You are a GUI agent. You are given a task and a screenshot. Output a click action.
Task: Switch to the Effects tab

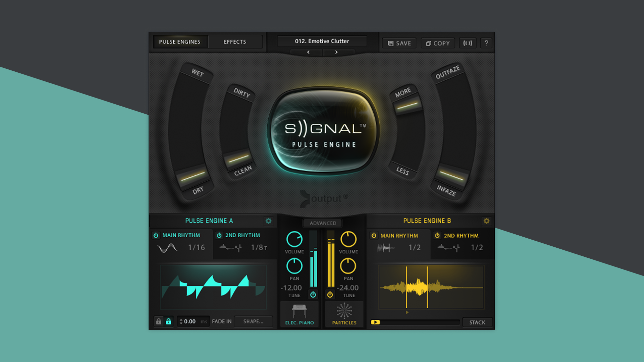click(x=235, y=42)
